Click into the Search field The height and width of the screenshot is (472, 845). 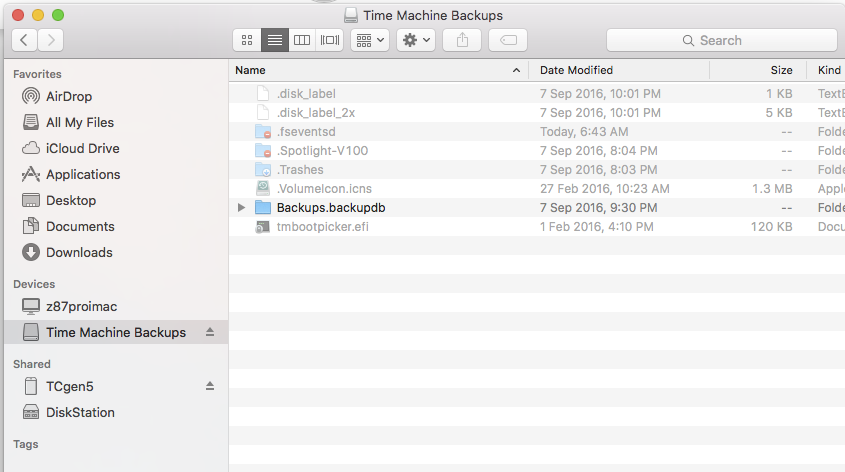(722, 40)
